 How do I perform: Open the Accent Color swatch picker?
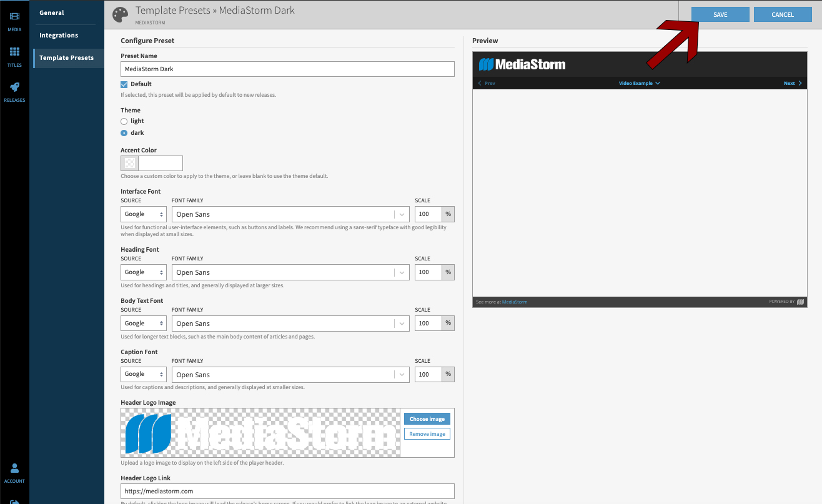point(129,163)
